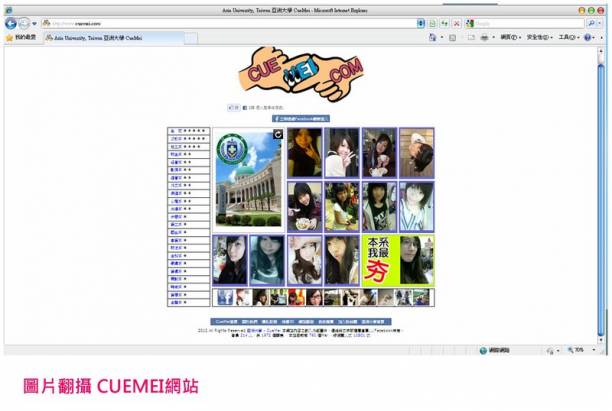This screenshot has width=612, height=411.
Task: Click the 70% zoom level button
Action: [576, 350]
